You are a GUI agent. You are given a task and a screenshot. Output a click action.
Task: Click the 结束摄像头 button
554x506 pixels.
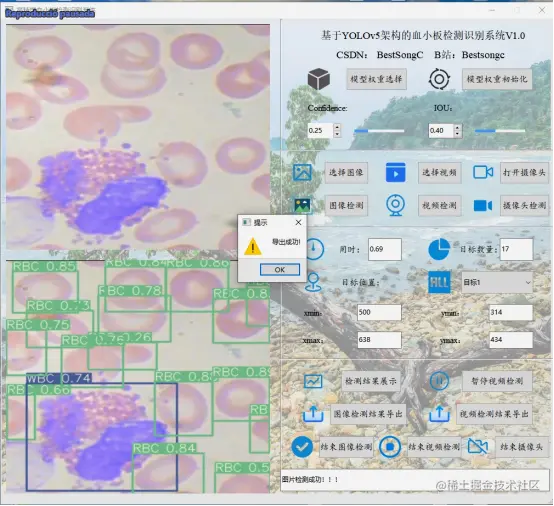pos(521,447)
